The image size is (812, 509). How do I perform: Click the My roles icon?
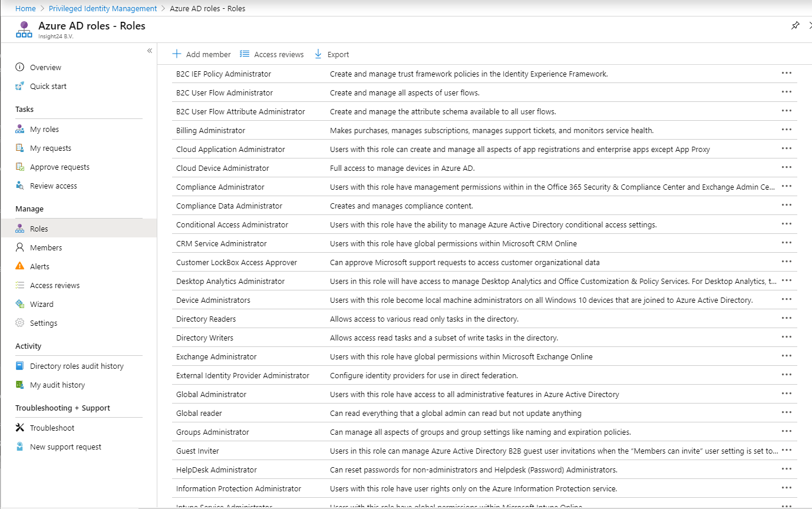point(20,129)
